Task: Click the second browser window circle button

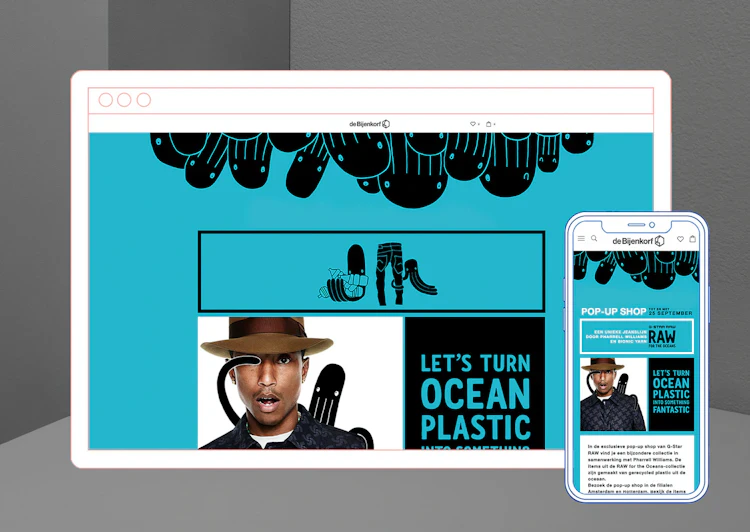Action: click(x=124, y=100)
